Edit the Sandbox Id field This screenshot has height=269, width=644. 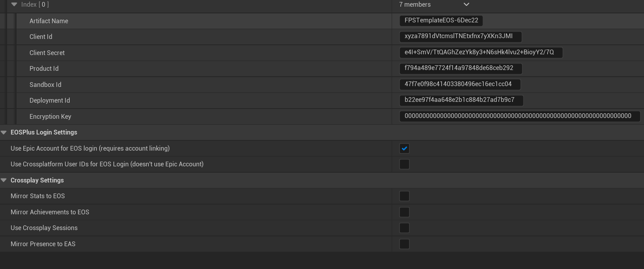click(x=460, y=84)
